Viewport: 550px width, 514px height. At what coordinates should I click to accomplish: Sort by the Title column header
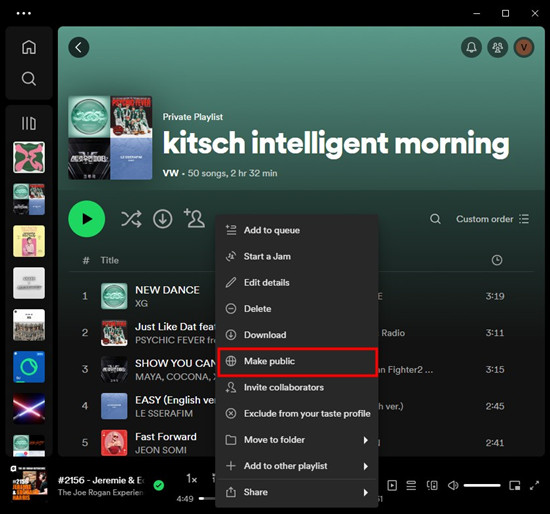109,260
